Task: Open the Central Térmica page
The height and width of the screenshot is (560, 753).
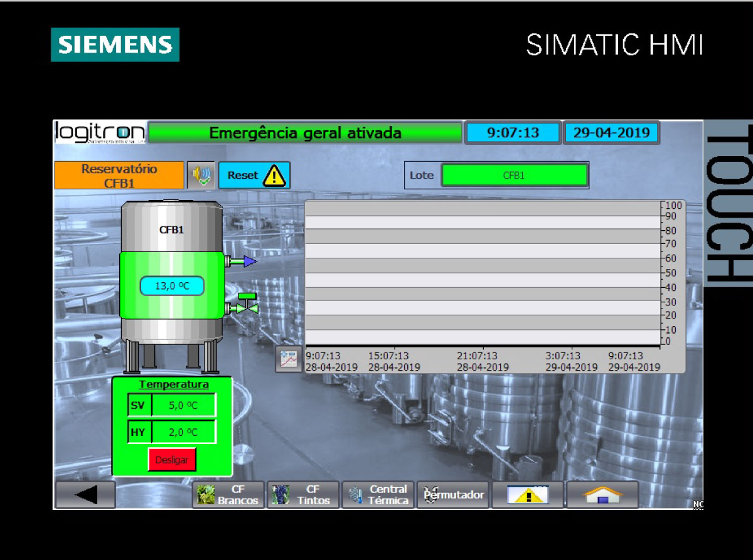Action: [378, 495]
